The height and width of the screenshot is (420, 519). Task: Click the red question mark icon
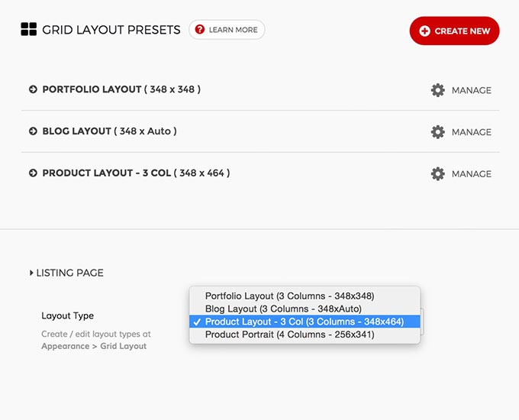click(200, 30)
